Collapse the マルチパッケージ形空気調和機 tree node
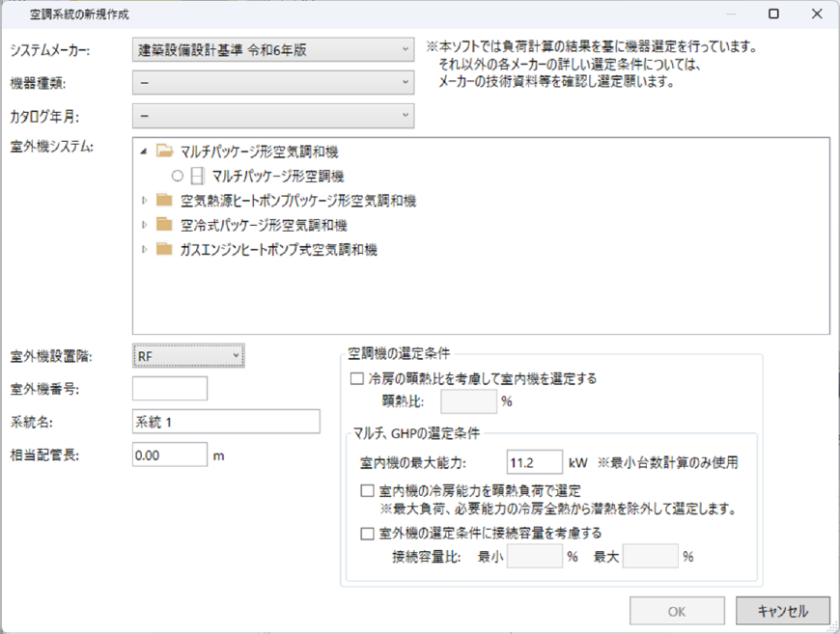The height and width of the screenshot is (634, 840). 145,152
